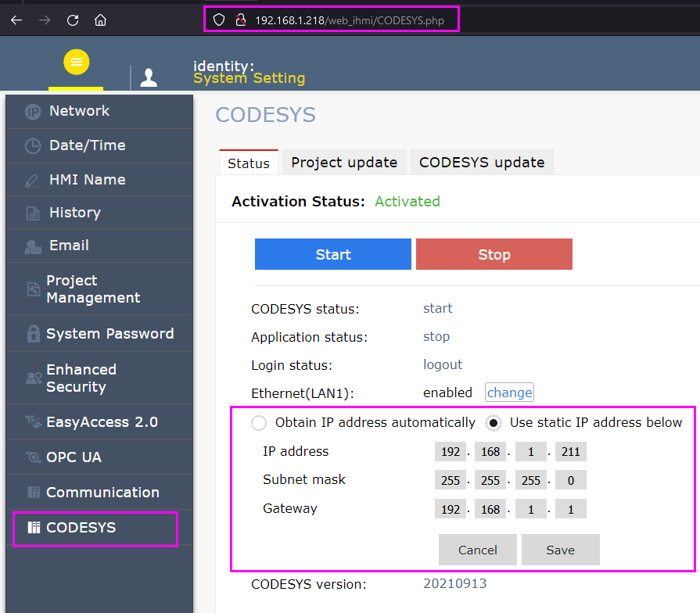Click the clock icon beside Date/Time
This screenshot has width=700, height=613.
(x=33, y=146)
